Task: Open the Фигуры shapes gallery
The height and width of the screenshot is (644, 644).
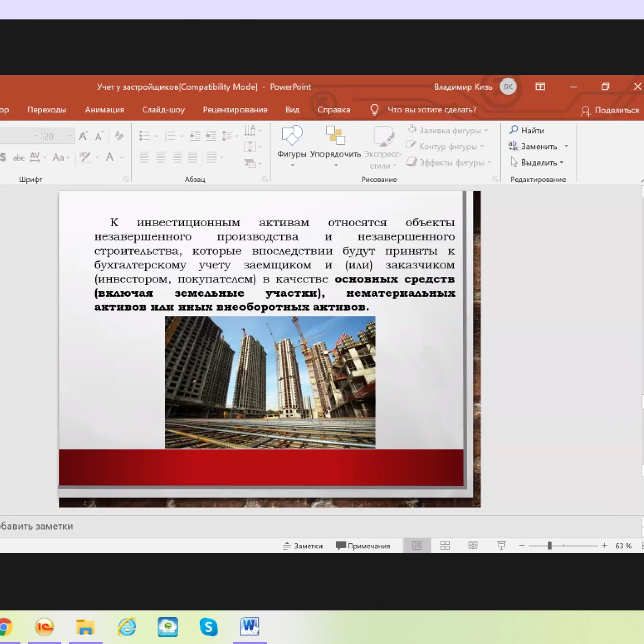Action: 292,146
